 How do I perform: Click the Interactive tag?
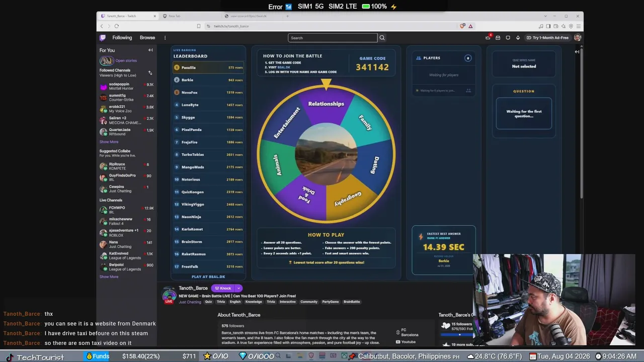coord(288,302)
